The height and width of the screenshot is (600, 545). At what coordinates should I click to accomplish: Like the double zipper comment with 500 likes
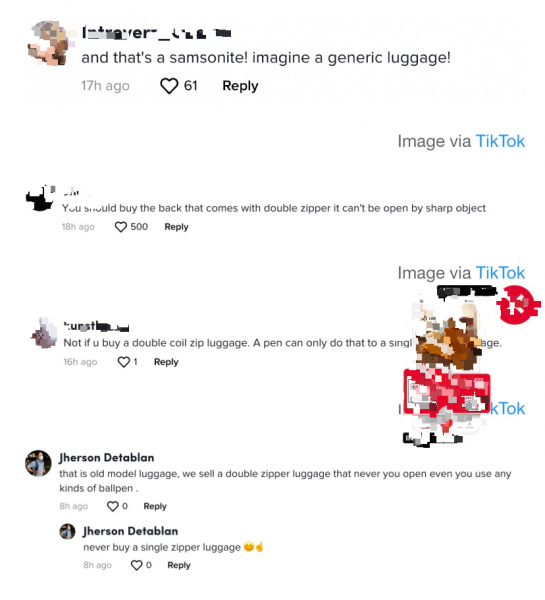121,227
